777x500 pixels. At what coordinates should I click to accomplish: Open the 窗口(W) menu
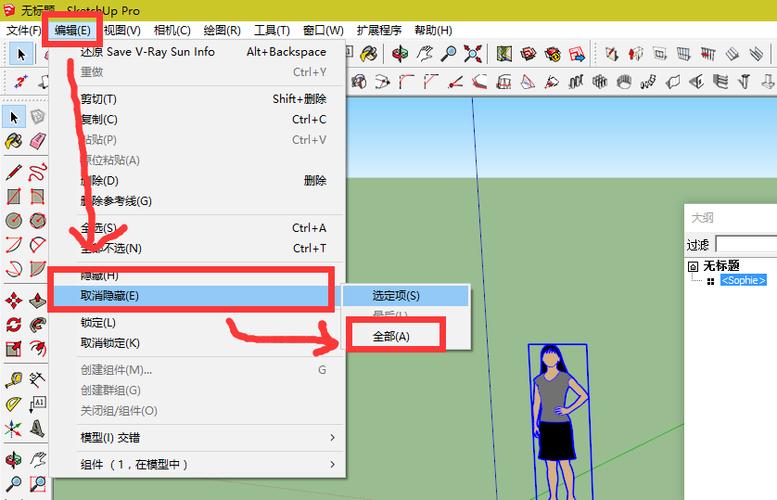[x=323, y=30]
